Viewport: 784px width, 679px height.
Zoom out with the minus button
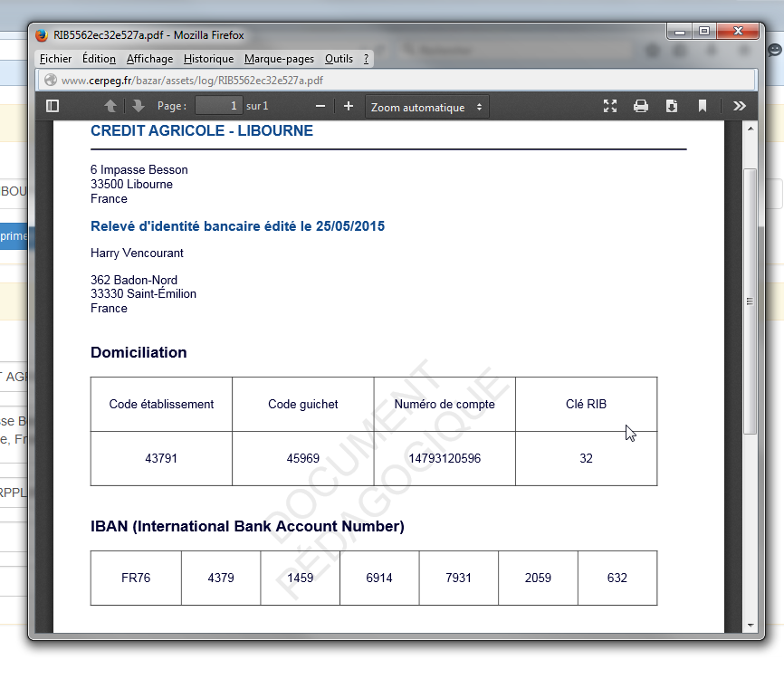pos(320,106)
